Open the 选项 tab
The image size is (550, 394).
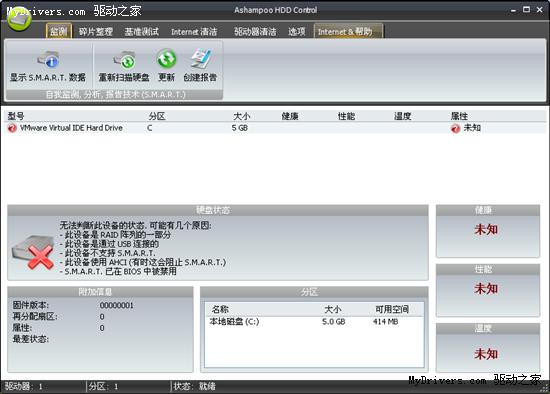tap(297, 32)
